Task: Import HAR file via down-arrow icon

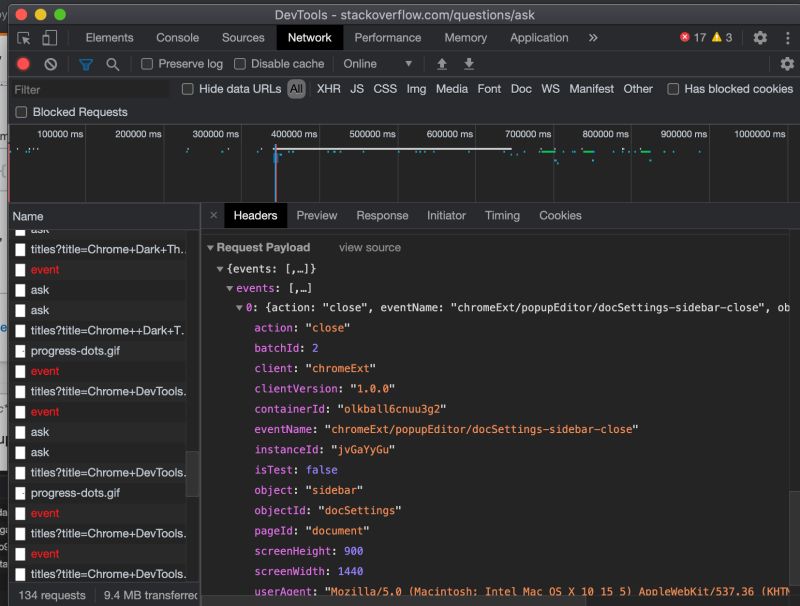Action: pos(468,63)
